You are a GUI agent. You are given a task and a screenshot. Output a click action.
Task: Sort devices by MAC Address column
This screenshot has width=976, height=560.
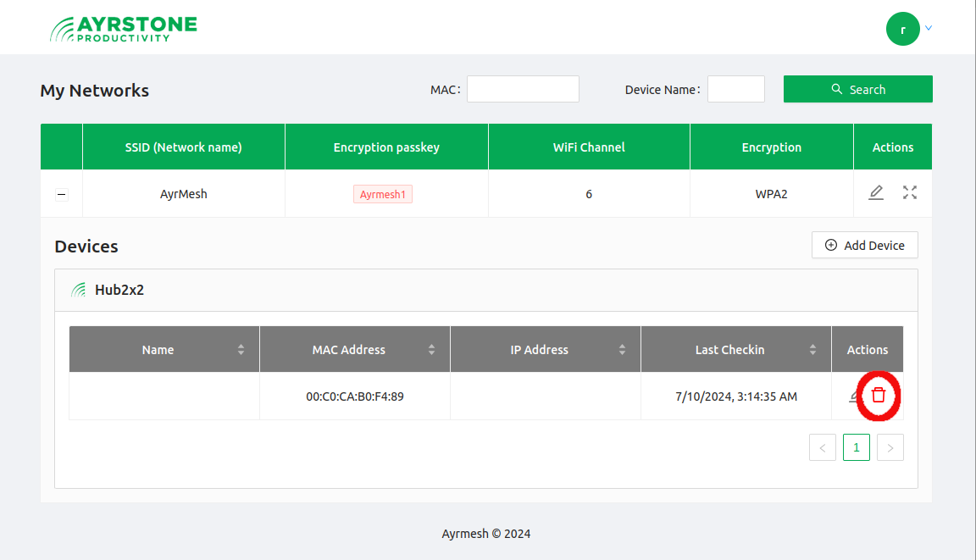coord(431,350)
